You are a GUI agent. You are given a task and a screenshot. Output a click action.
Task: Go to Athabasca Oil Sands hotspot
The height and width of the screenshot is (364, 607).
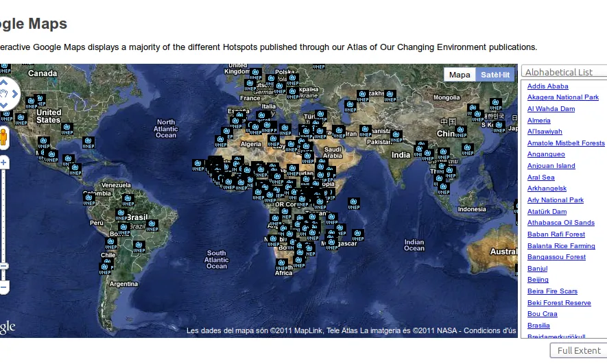tap(560, 222)
